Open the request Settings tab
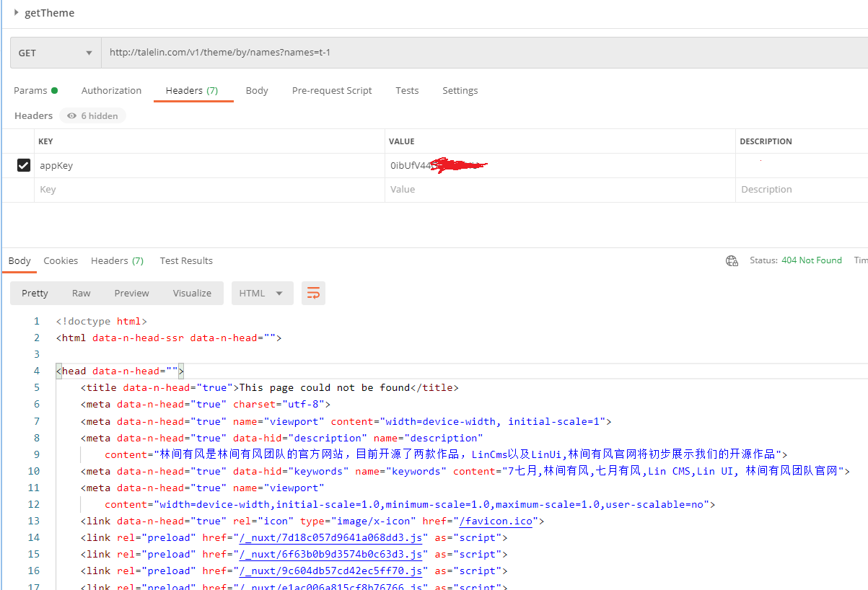Image resolution: width=868 pixels, height=590 pixels. click(x=460, y=90)
